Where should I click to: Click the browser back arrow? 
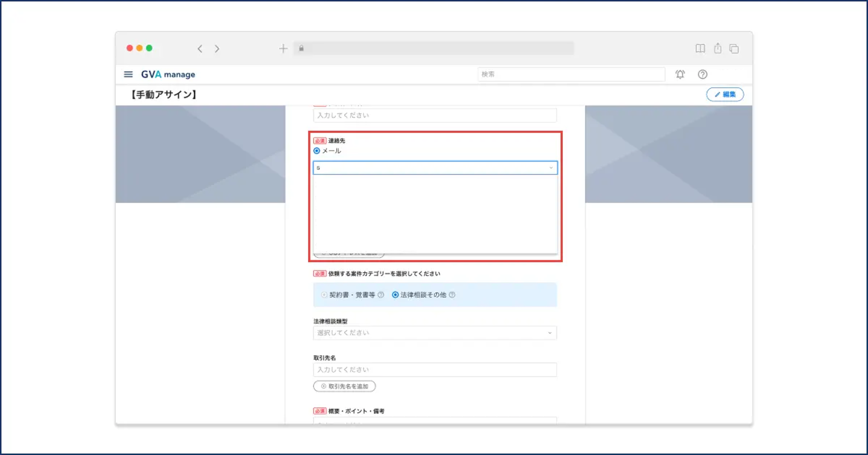click(x=200, y=48)
